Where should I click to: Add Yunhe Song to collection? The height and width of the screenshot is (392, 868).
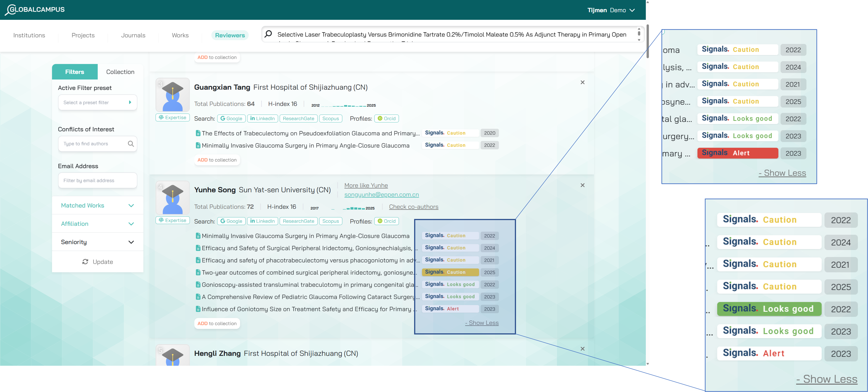click(217, 323)
